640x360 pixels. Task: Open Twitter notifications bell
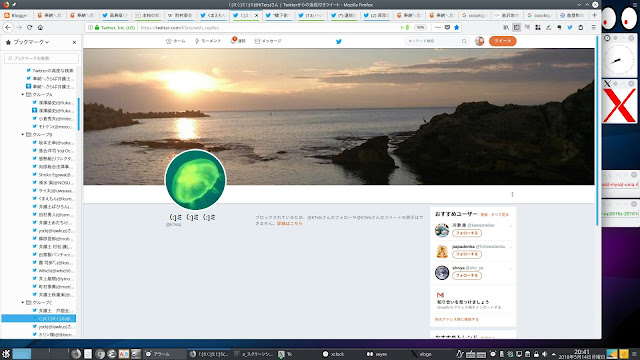tap(238, 40)
